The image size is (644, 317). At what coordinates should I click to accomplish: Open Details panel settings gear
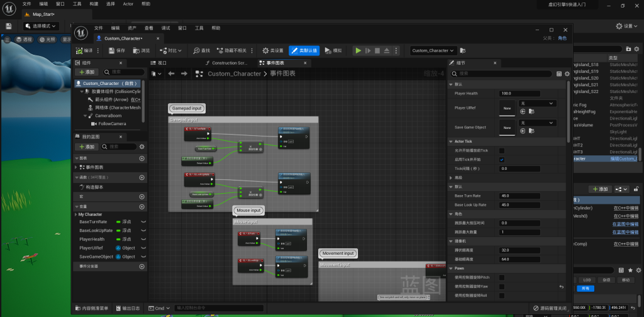tap(567, 74)
